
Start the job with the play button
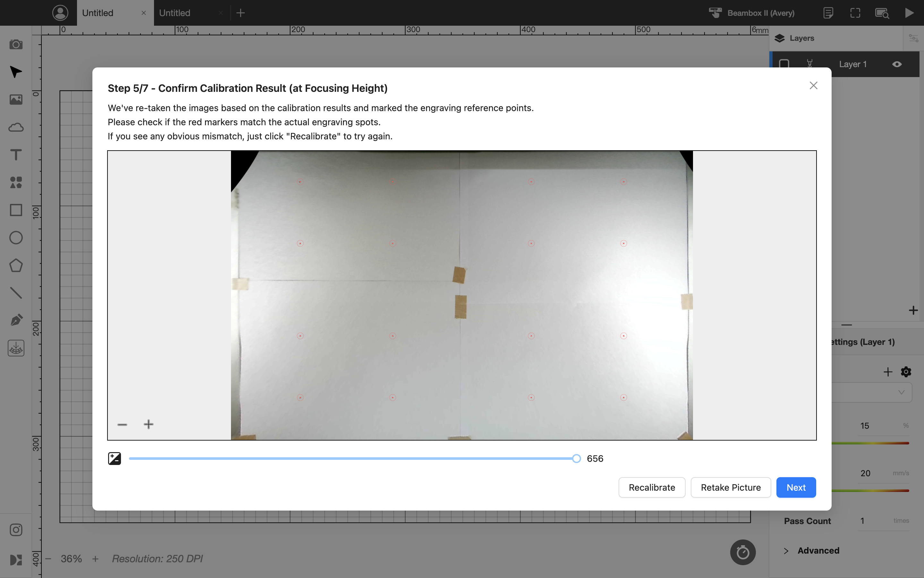pyautogui.click(x=910, y=13)
